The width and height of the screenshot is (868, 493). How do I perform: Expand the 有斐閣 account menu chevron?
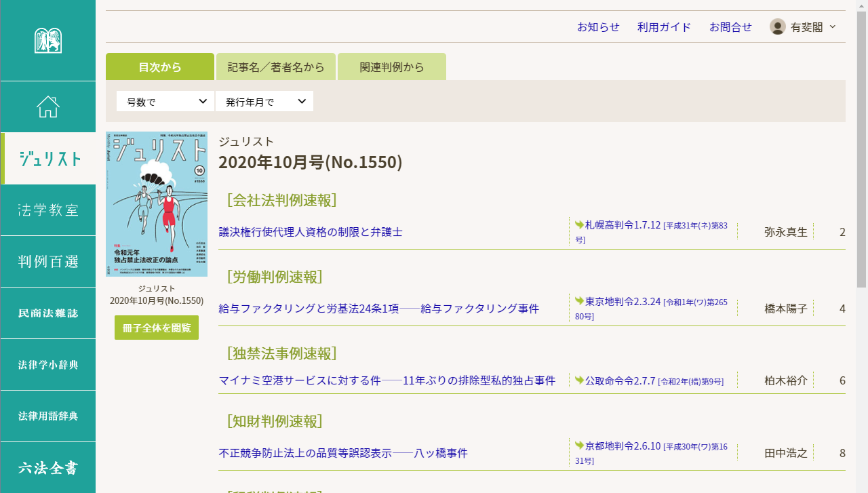tap(833, 27)
